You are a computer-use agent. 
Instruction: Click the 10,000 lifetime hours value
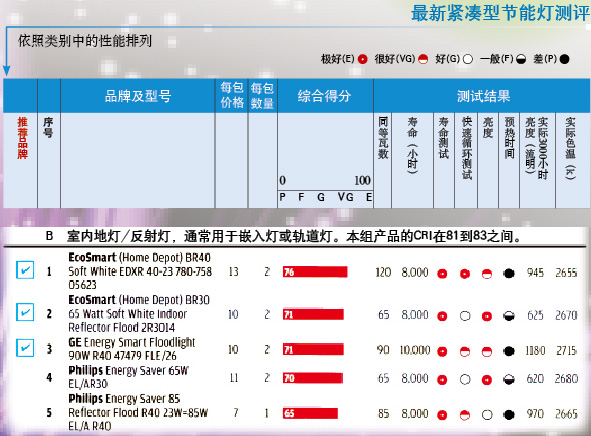(x=415, y=350)
